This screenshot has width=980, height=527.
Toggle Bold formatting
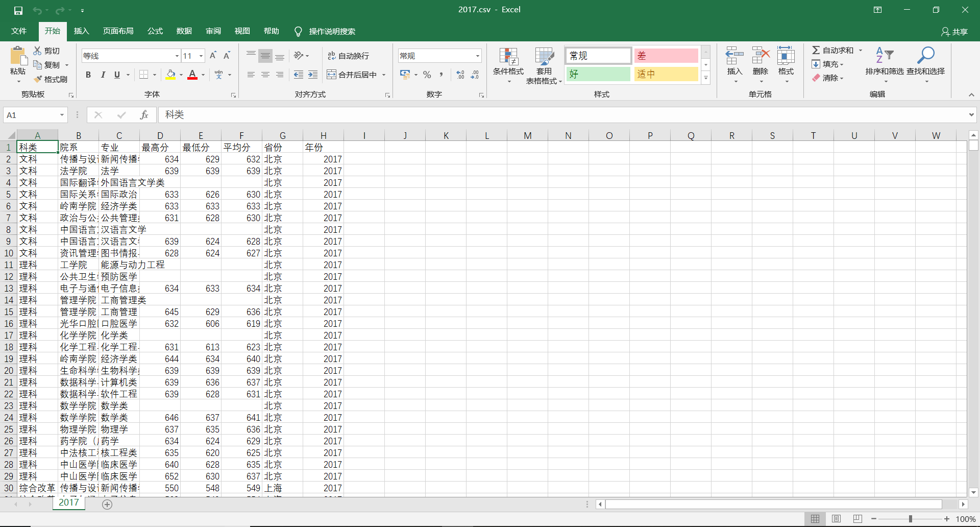point(88,75)
